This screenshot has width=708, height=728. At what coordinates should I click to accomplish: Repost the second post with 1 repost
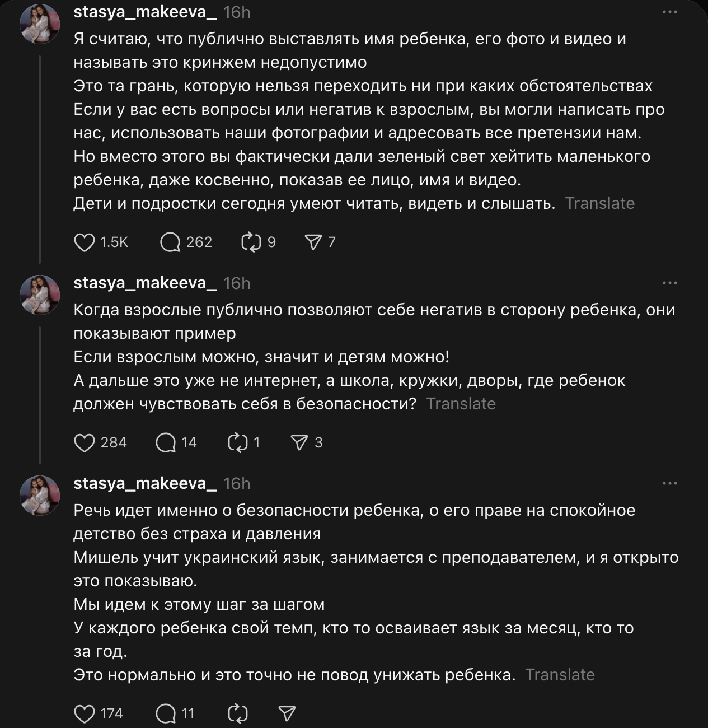(x=238, y=443)
